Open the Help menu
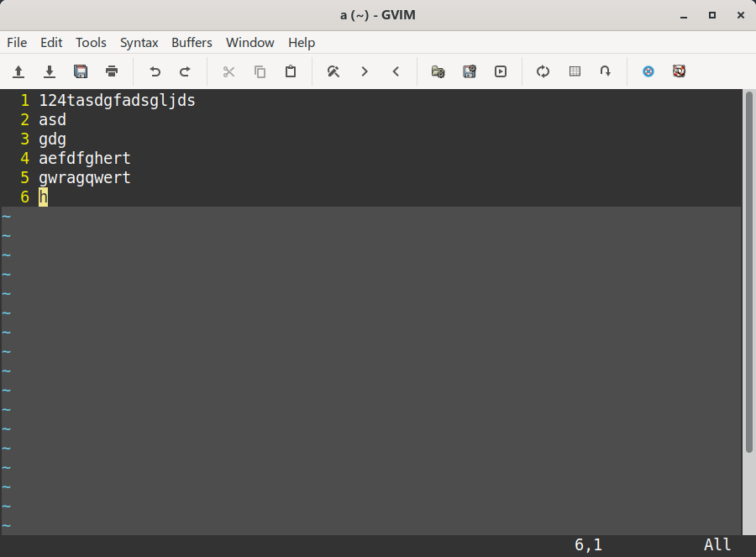This screenshot has height=557, width=756. click(x=302, y=43)
